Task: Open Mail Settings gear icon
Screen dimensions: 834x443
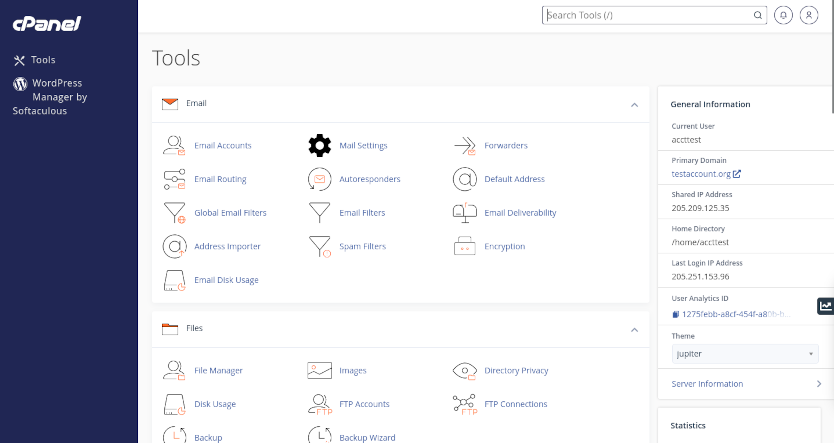Action: (319, 145)
